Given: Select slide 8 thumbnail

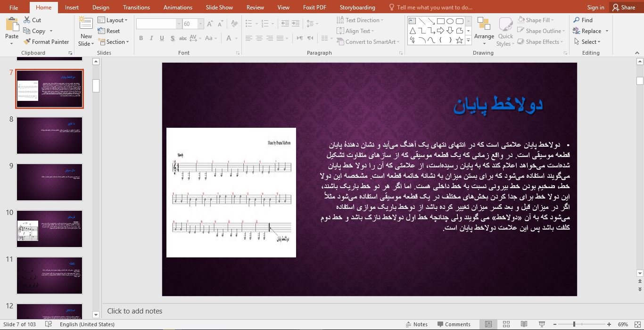Looking at the screenshot, I should 50,135.
